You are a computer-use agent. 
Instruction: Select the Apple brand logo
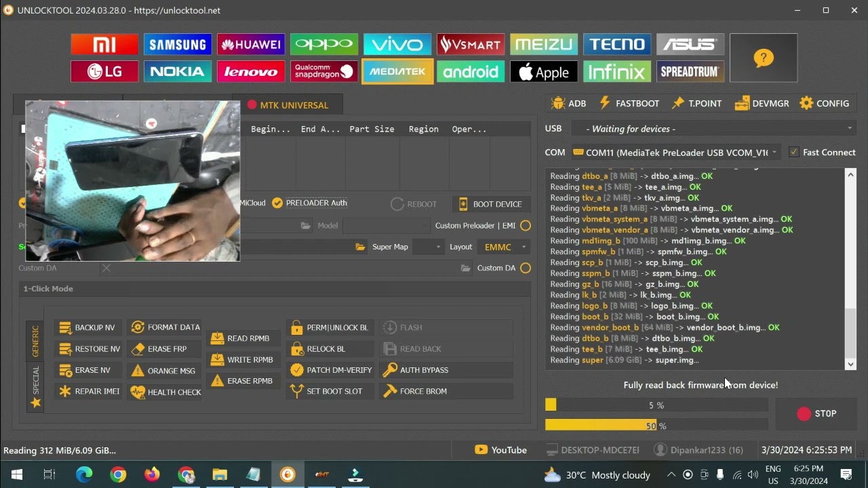click(544, 72)
